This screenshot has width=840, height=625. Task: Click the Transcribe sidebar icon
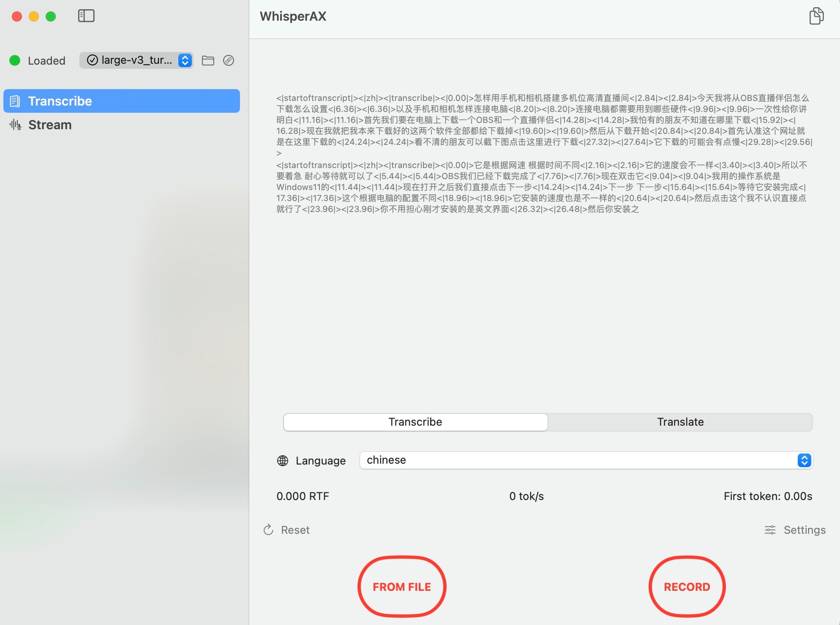click(x=14, y=101)
